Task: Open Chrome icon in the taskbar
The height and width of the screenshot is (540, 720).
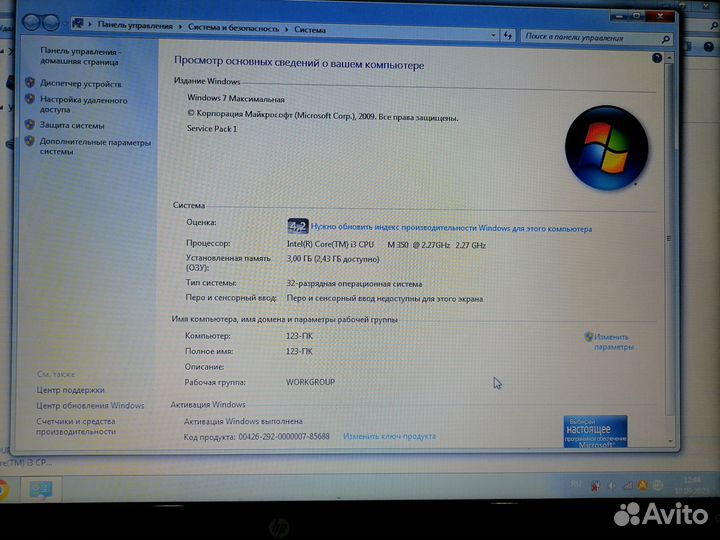Action: coord(2,489)
